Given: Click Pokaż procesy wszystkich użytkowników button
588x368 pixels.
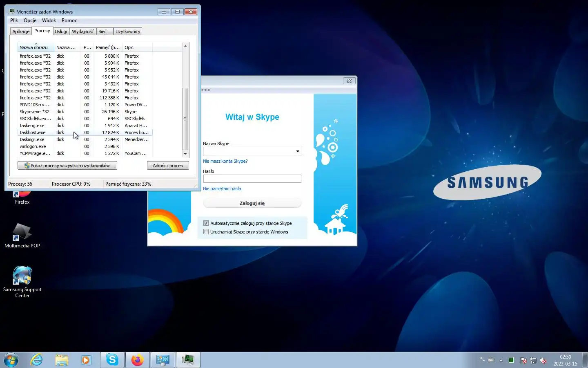Looking at the screenshot, I should tap(67, 166).
